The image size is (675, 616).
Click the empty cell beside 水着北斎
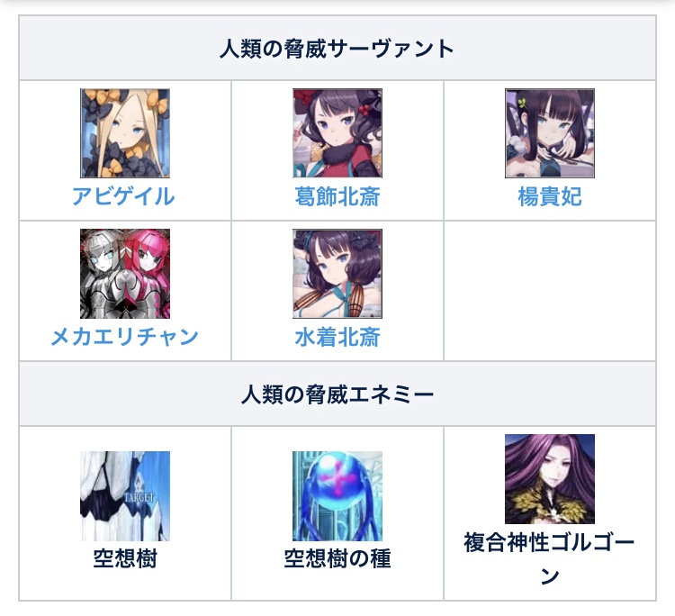(x=550, y=291)
